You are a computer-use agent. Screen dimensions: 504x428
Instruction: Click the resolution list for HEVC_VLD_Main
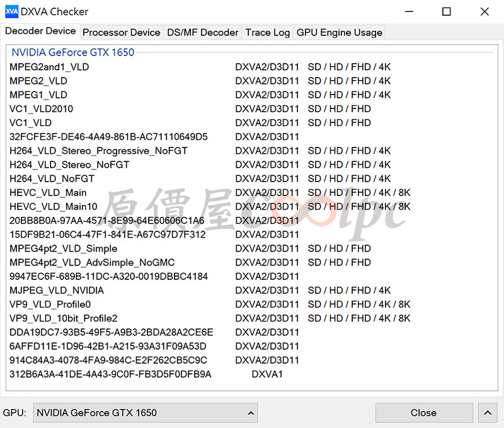tap(359, 193)
